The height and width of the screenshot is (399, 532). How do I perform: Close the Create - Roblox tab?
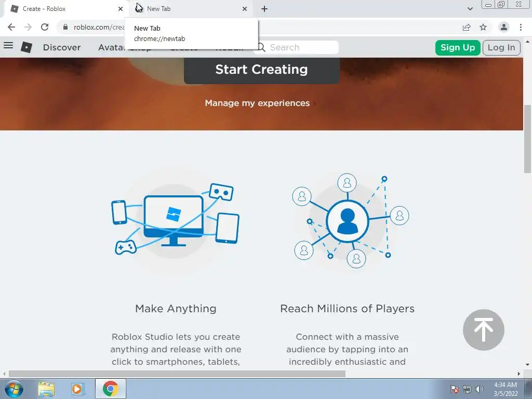[121, 9]
